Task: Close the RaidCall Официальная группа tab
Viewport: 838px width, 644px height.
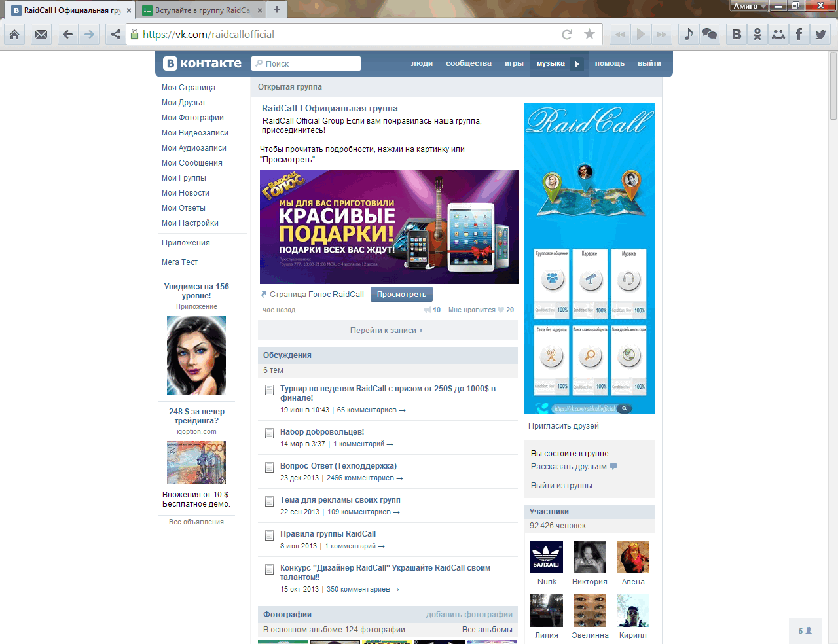Action: (129, 10)
